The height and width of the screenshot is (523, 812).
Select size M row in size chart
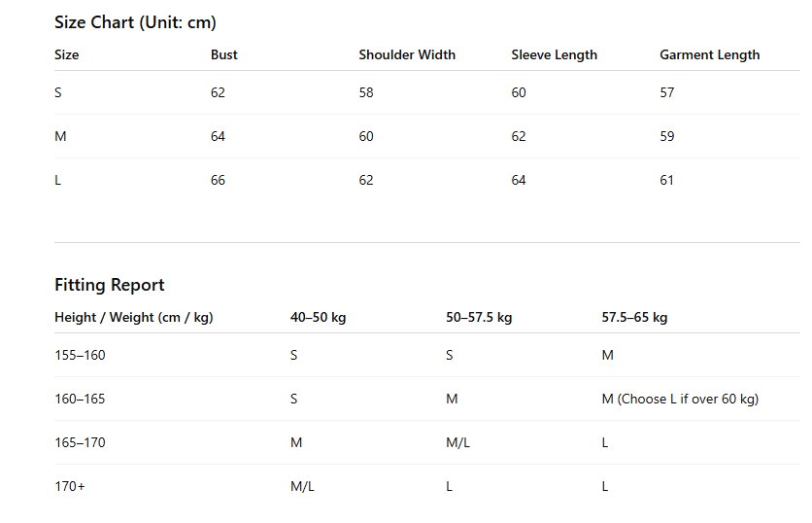tap(427, 136)
